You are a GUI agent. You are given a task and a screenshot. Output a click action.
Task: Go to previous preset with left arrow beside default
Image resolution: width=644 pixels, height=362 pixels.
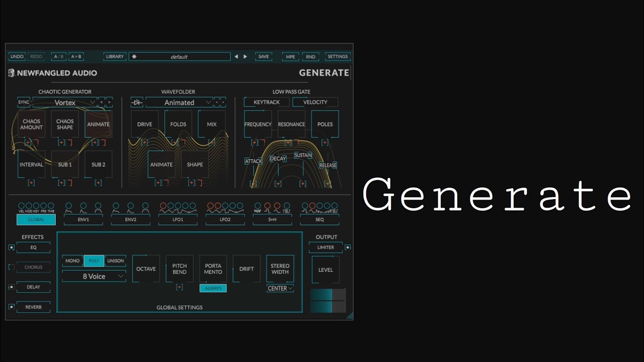pyautogui.click(x=236, y=57)
